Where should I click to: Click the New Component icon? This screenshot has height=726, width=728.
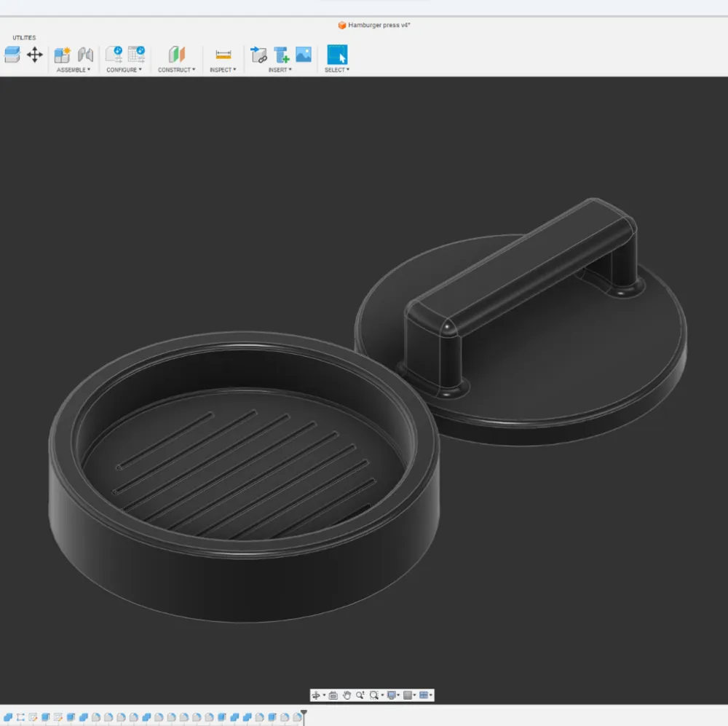(x=63, y=55)
